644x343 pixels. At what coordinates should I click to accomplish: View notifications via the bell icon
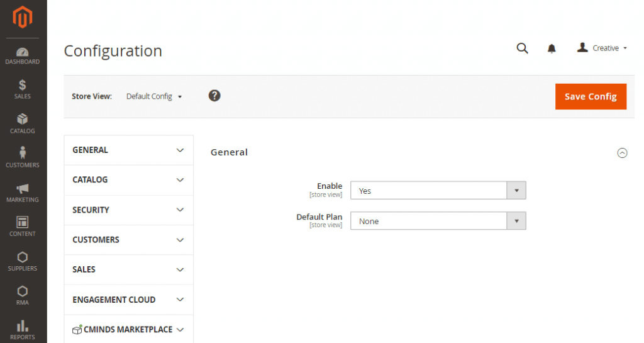552,48
